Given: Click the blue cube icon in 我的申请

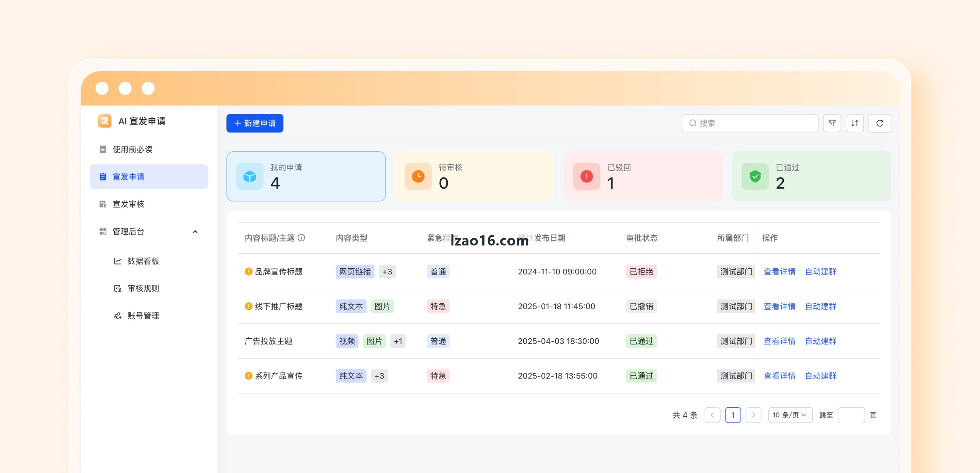Looking at the screenshot, I should 250,176.
